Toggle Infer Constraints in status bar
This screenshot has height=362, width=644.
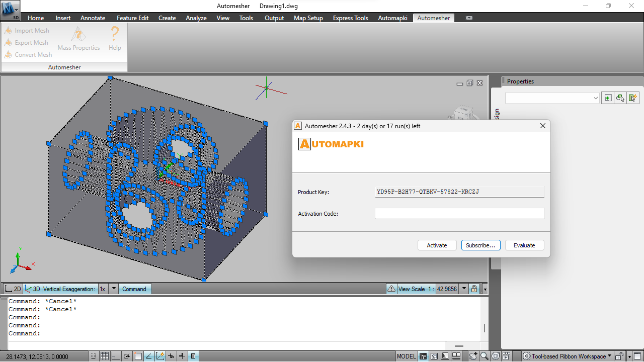pos(94,356)
